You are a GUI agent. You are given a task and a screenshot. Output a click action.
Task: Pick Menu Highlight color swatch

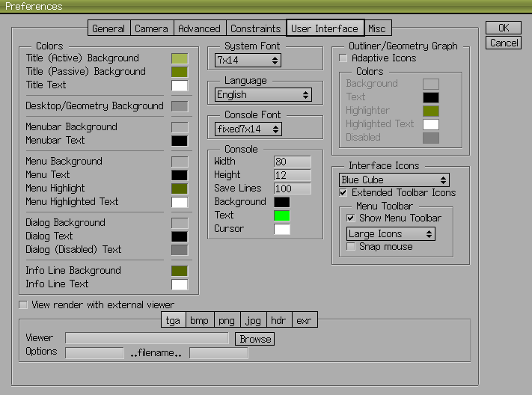[180, 189]
